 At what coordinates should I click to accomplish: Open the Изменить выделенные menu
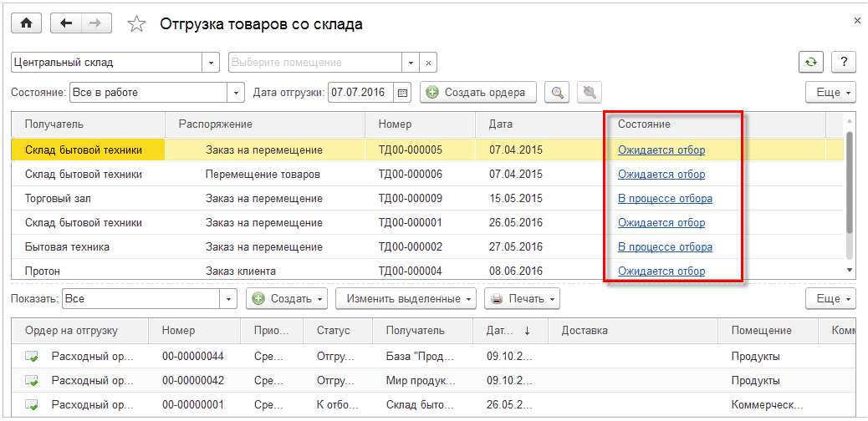pos(406,298)
